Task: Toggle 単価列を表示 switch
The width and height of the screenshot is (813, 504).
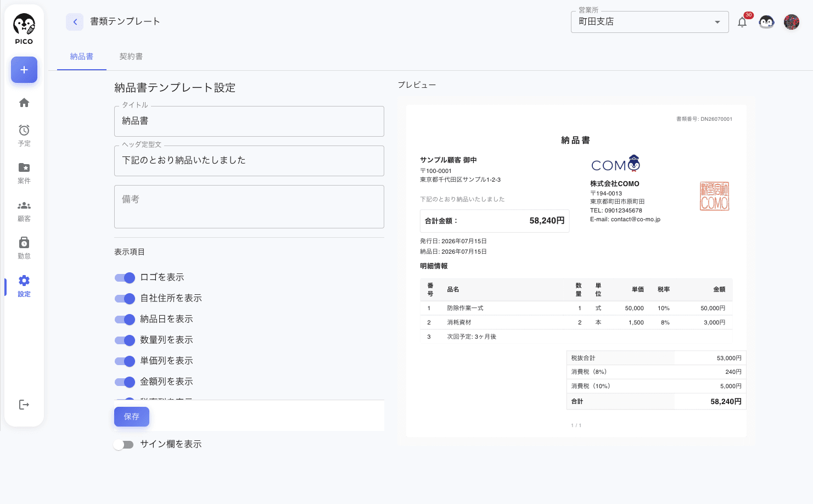Action: [125, 361]
